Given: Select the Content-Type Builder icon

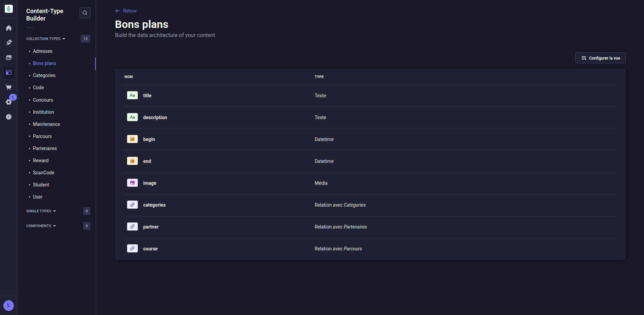Looking at the screenshot, I should coord(9,72).
